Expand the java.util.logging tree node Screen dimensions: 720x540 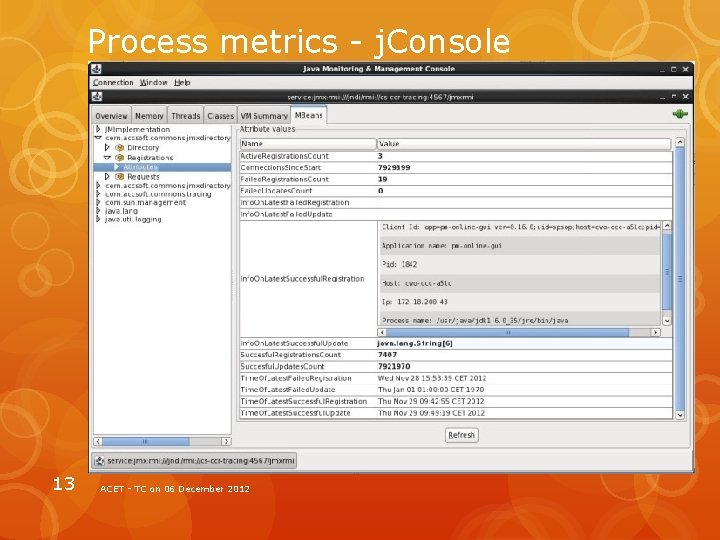(x=98, y=219)
